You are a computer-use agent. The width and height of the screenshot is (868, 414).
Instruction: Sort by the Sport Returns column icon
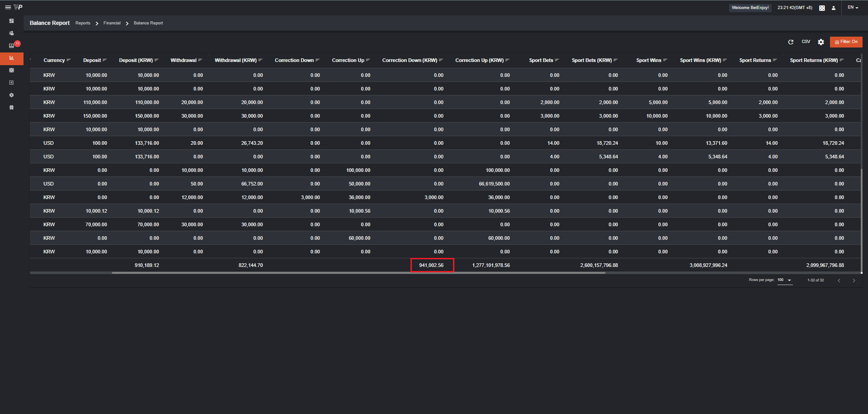pyautogui.click(x=775, y=60)
